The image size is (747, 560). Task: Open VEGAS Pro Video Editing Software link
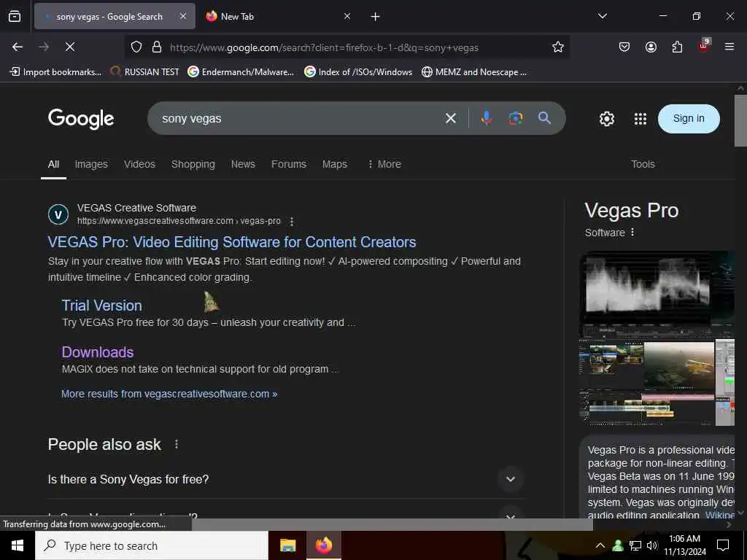click(x=231, y=242)
